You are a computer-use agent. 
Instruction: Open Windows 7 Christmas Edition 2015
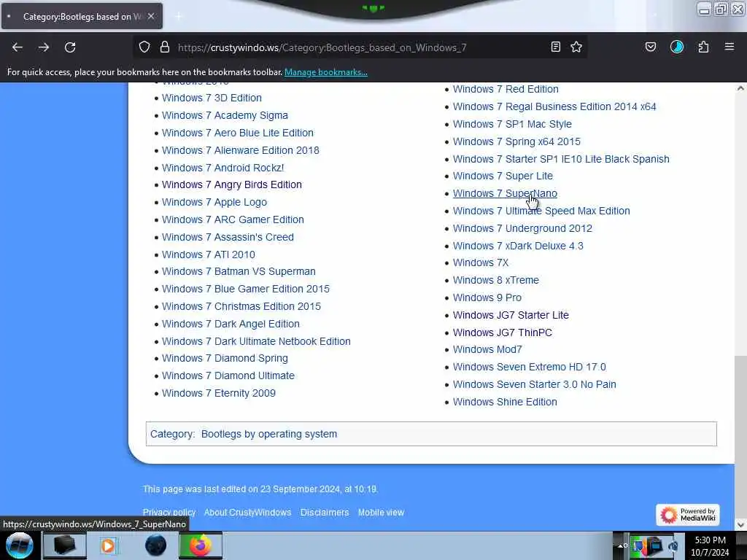[x=241, y=307]
